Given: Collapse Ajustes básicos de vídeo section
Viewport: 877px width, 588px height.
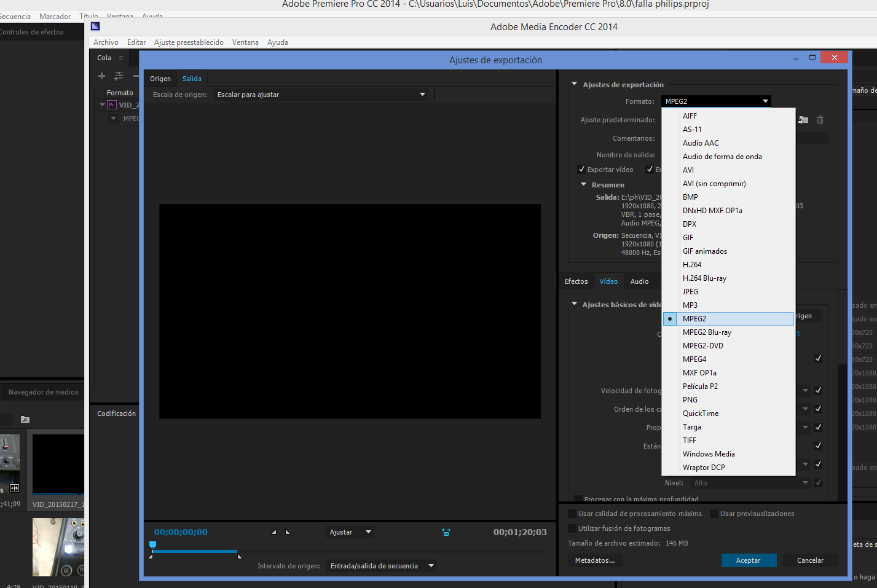Looking at the screenshot, I should point(575,304).
